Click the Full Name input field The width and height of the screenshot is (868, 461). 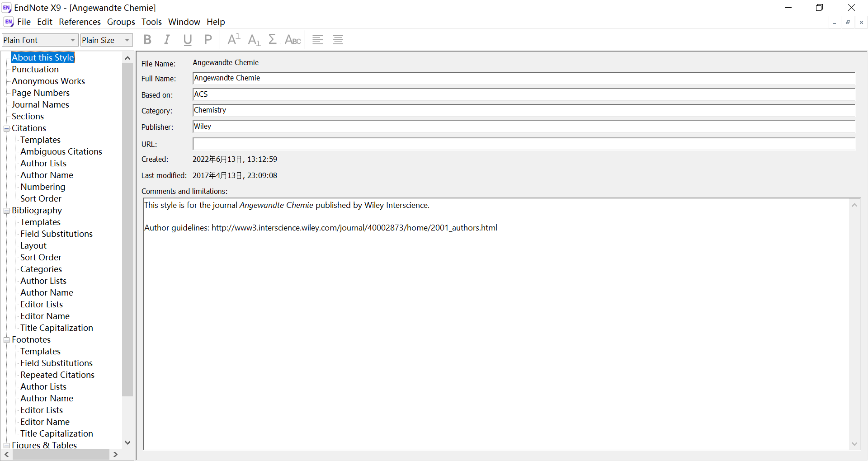click(x=524, y=78)
